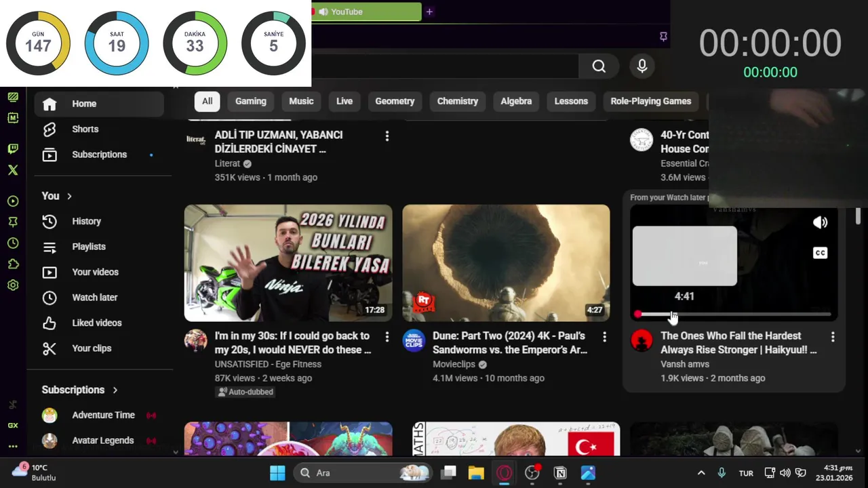This screenshot has height=488, width=868.
Task: Expand the You section
Action: click(x=57, y=196)
